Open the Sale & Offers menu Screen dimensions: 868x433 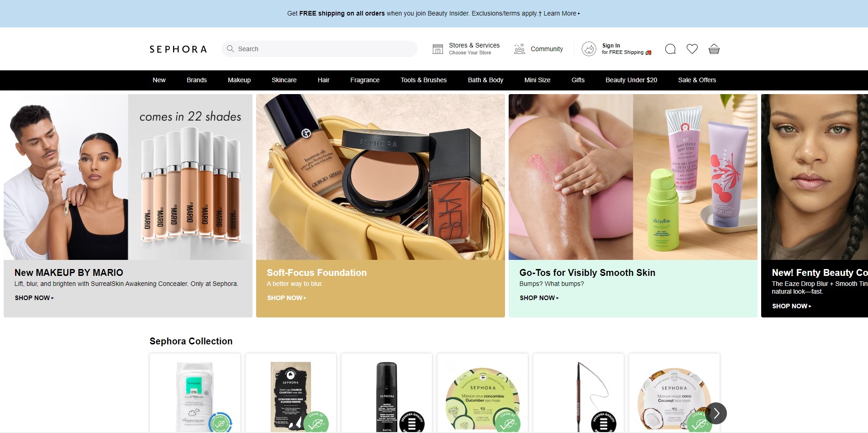[697, 80]
